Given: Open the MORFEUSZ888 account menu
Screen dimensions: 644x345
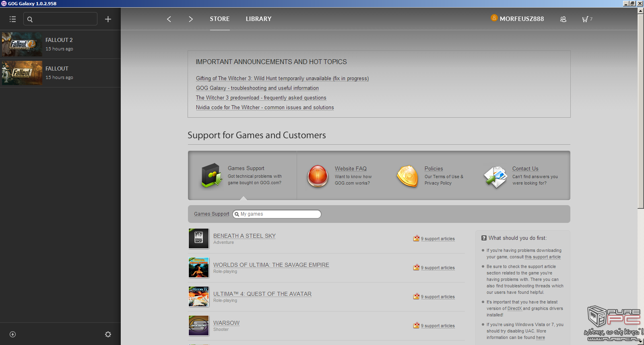Looking at the screenshot, I should pos(522,19).
